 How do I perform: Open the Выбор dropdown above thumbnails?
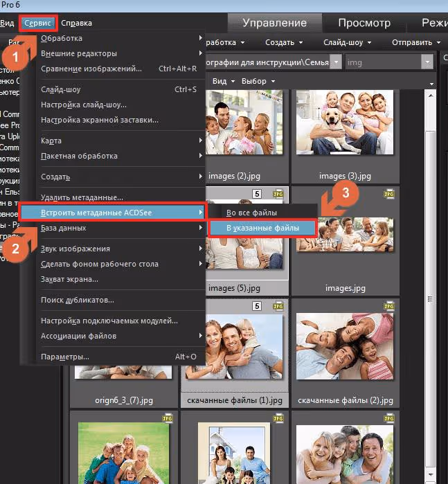(x=258, y=82)
